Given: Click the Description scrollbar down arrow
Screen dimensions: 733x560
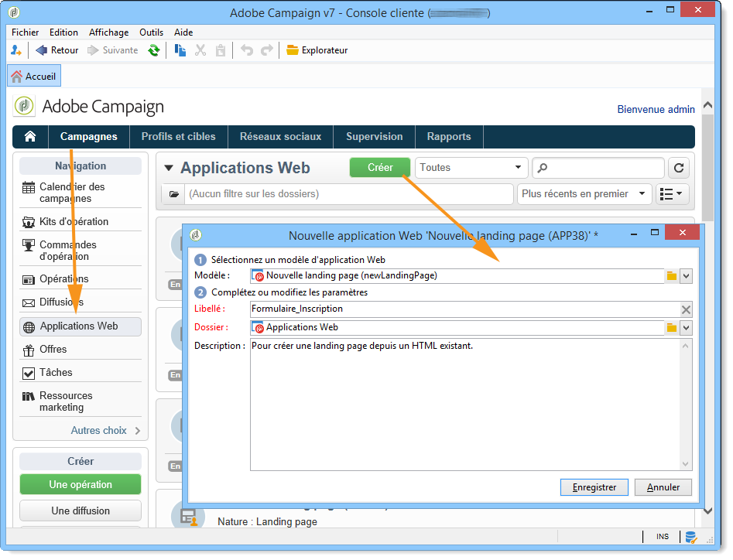Looking at the screenshot, I should [685, 464].
